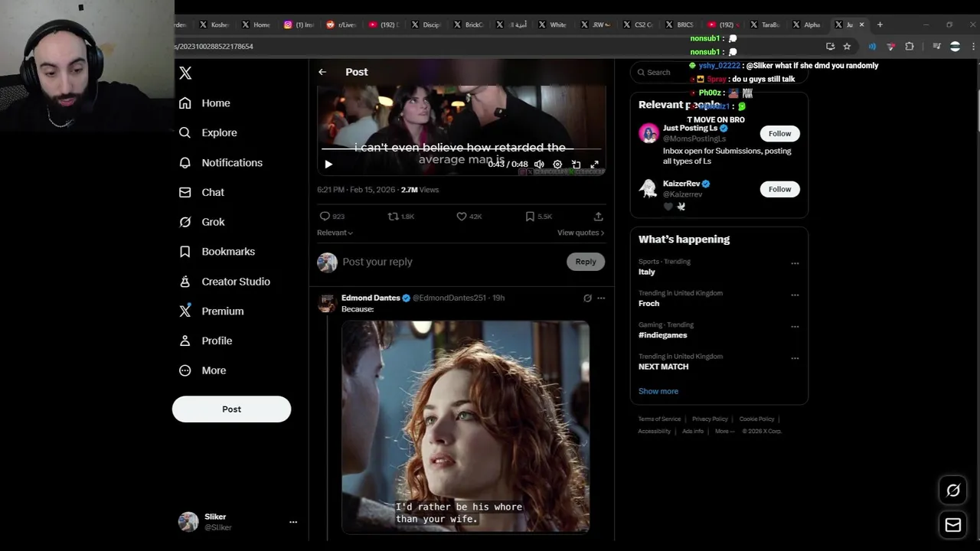Open the floating Messages envelope button

tap(953, 526)
